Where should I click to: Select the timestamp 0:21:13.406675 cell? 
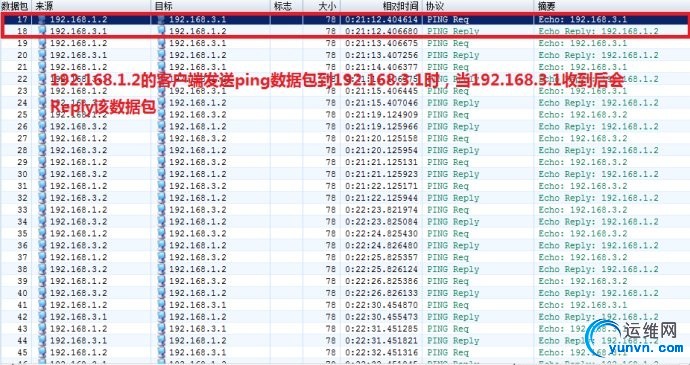tap(381, 43)
